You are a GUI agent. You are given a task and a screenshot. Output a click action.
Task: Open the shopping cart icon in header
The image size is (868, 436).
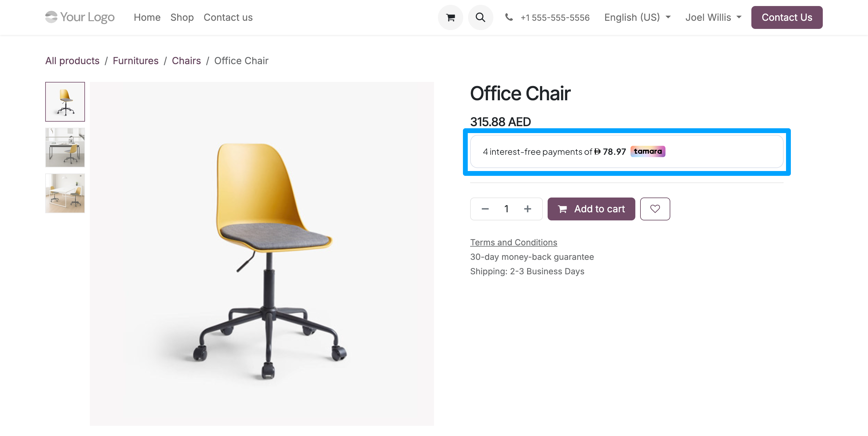click(450, 17)
